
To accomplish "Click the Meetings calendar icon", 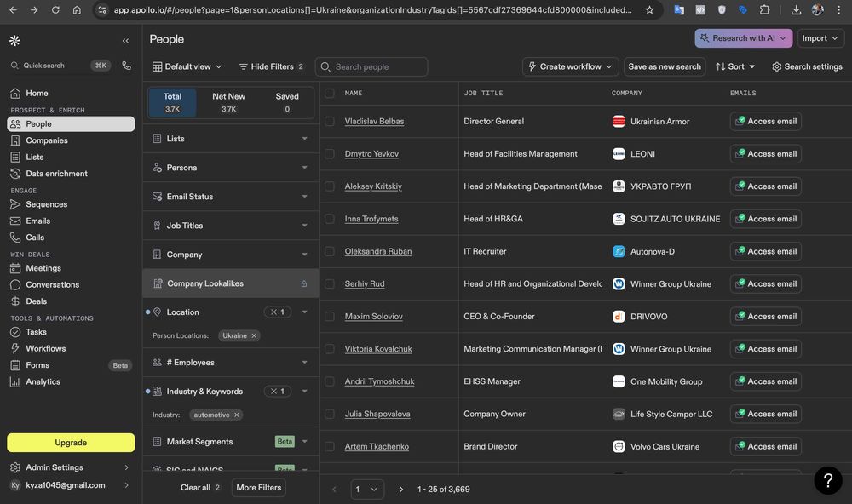I will click(15, 267).
